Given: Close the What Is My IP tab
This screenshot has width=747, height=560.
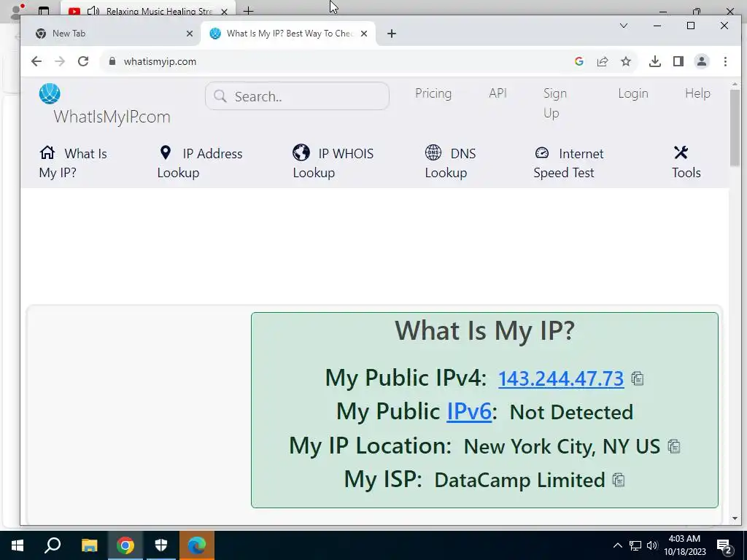Looking at the screenshot, I should click(x=364, y=34).
